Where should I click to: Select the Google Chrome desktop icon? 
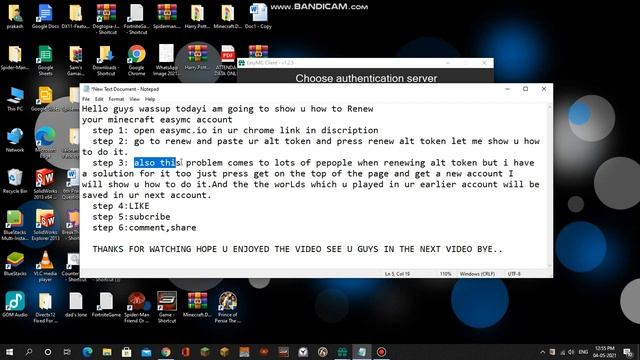point(136,61)
